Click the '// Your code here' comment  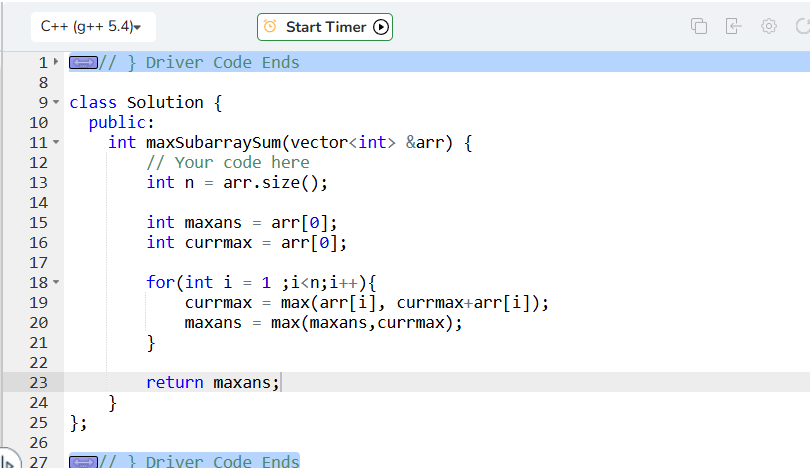[x=228, y=163]
